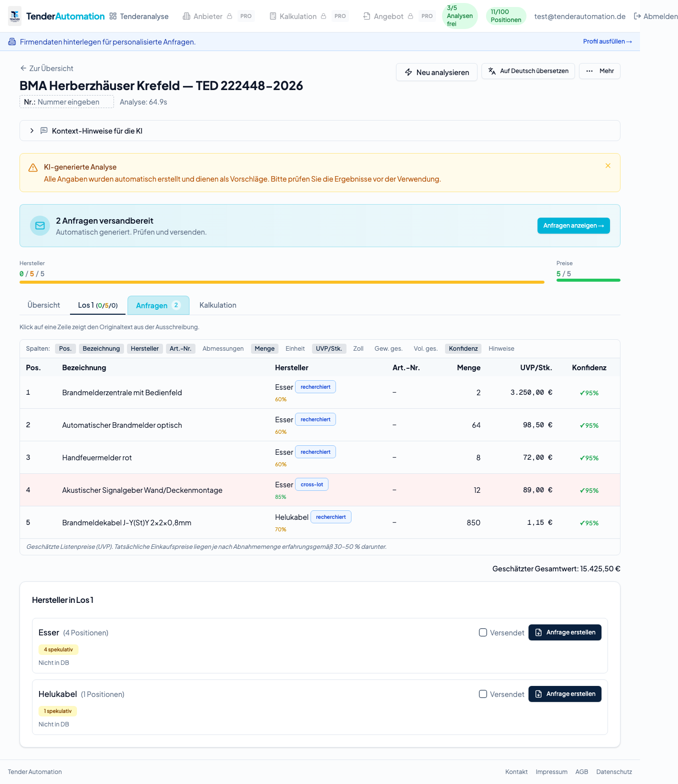This screenshot has width=678, height=784.
Task: Expand row 4 Akustischer Signalgeber for original text
Action: 142,490
